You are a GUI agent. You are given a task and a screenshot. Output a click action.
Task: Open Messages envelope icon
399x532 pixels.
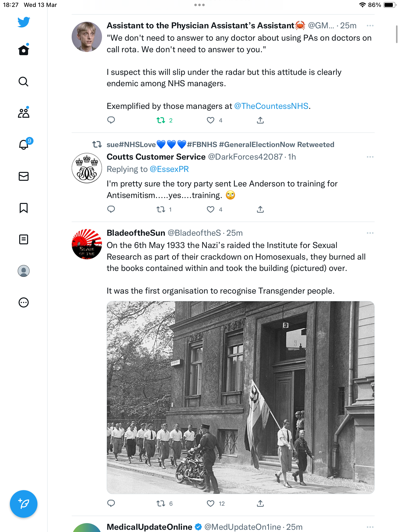pos(24,176)
